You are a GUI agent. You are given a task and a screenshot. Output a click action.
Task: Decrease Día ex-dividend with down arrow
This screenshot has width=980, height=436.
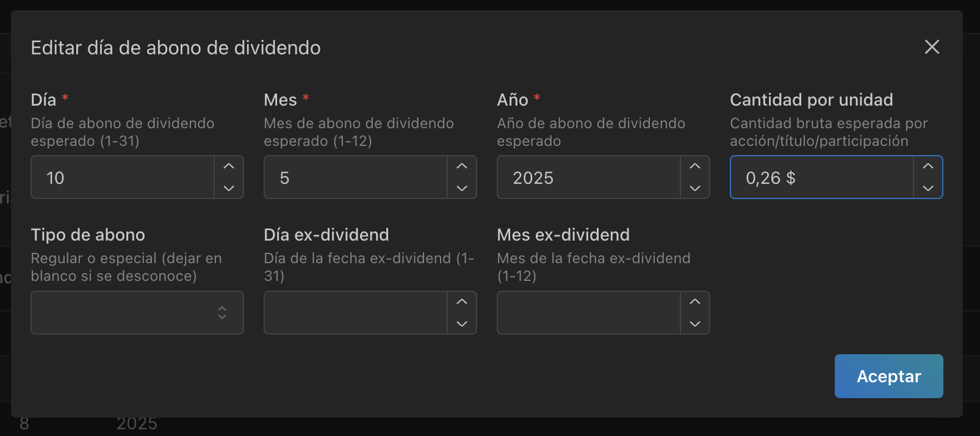pos(462,324)
